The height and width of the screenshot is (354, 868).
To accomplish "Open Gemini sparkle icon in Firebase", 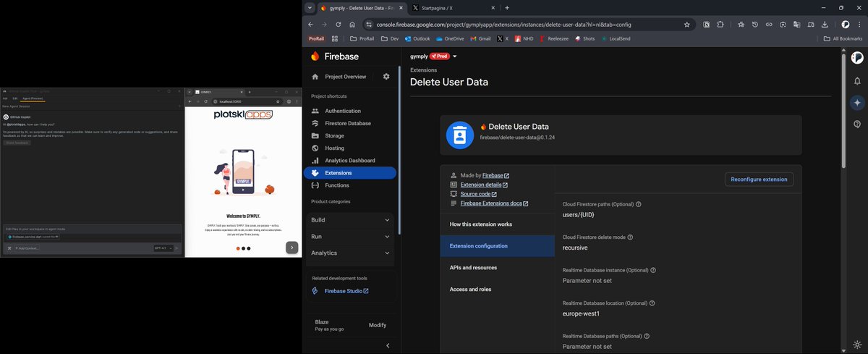I will [857, 103].
